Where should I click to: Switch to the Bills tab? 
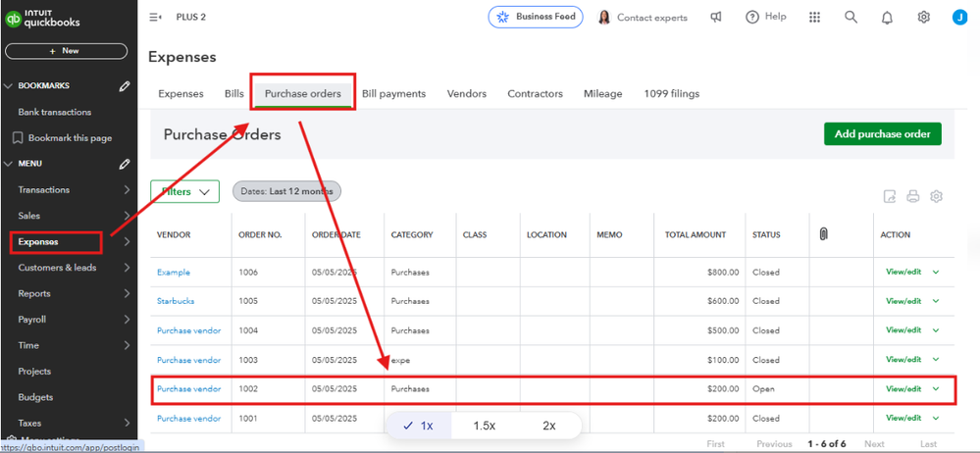pyautogui.click(x=233, y=94)
